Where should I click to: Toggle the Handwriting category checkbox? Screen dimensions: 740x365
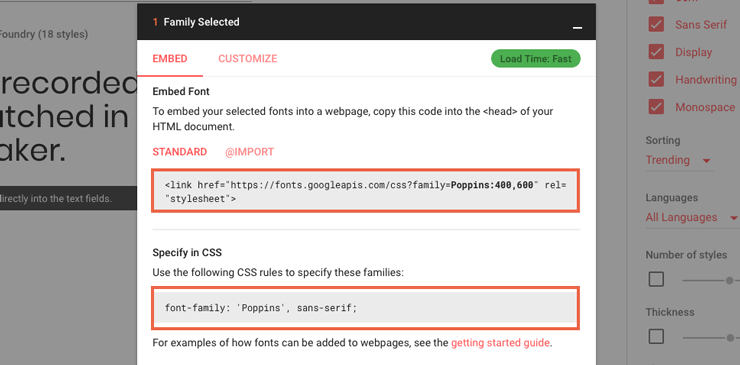pos(656,79)
